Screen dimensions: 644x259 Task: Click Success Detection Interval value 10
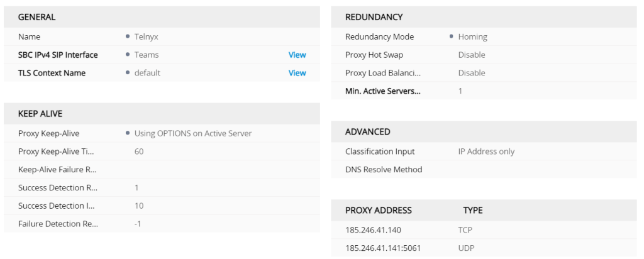[x=139, y=206]
